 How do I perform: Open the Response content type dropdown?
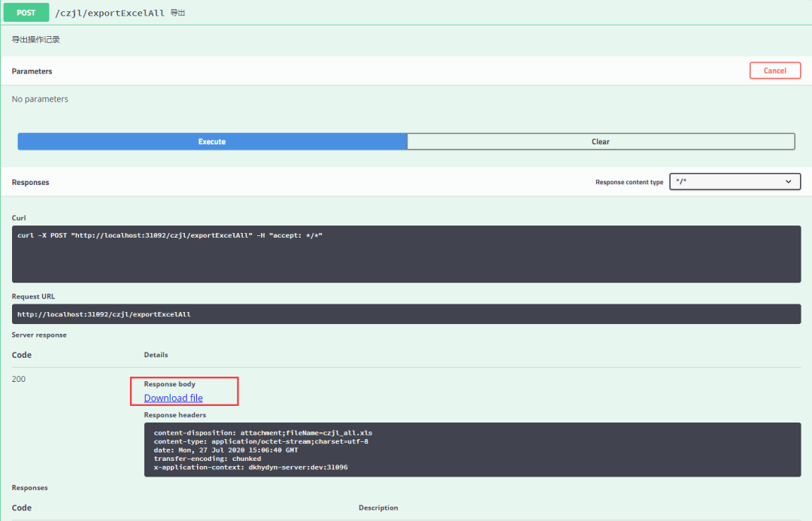(735, 181)
